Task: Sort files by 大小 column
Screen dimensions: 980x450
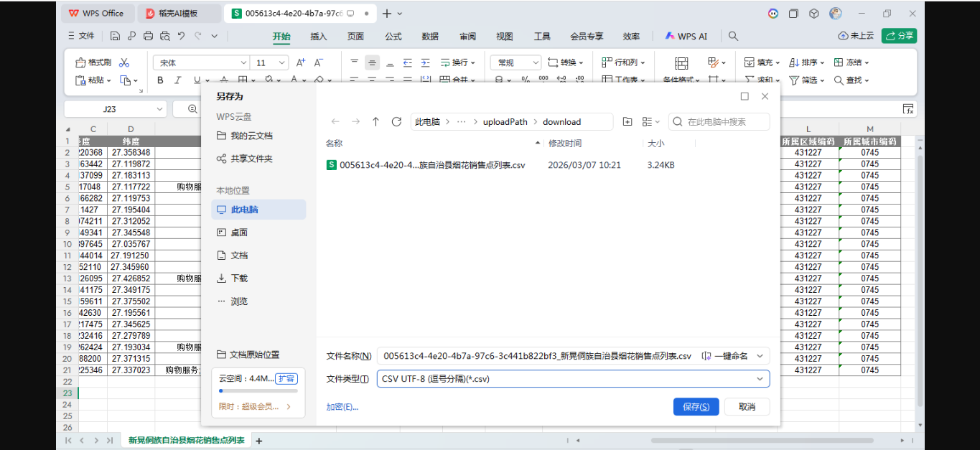Action: [x=655, y=144]
